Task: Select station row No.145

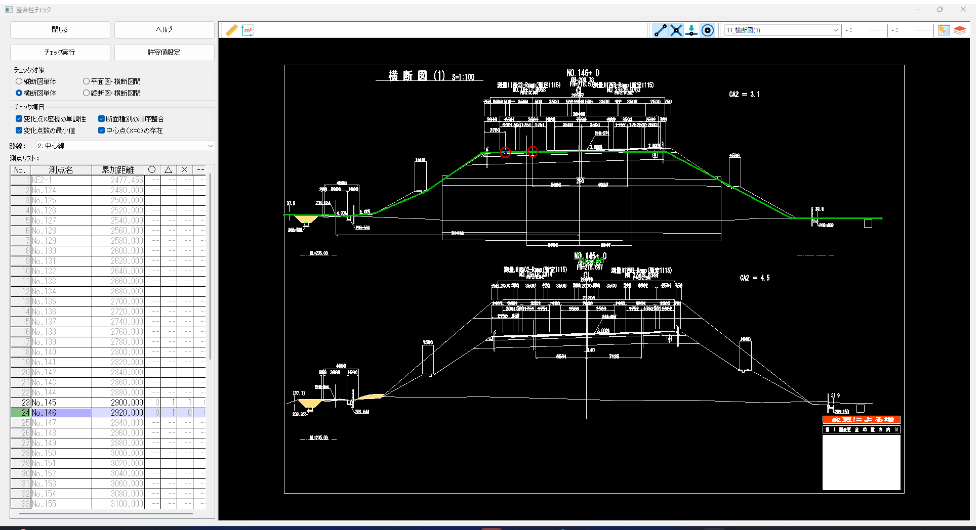Action: coord(108,403)
